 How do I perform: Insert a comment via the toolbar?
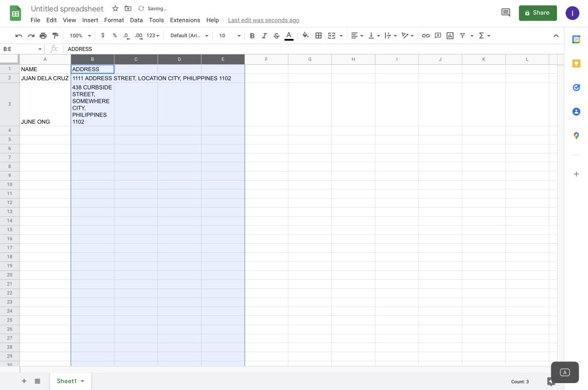click(438, 35)
